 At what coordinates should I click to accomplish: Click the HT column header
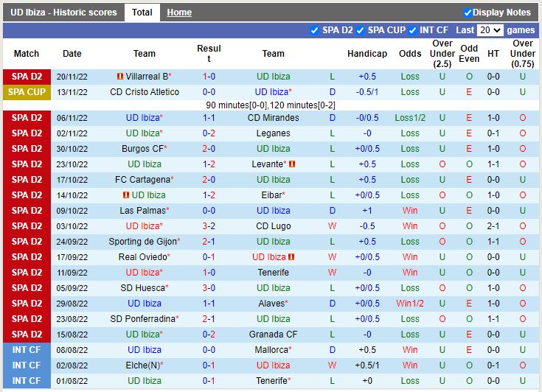tap(493, 54)
